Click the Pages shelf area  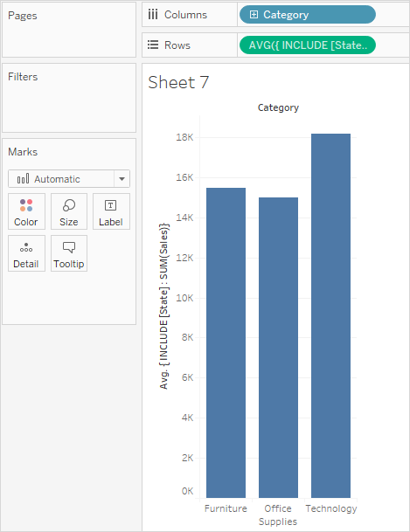click(69, 30)
